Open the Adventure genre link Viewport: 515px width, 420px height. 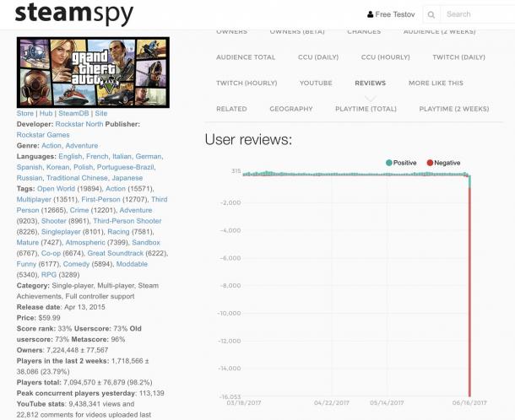81,146
